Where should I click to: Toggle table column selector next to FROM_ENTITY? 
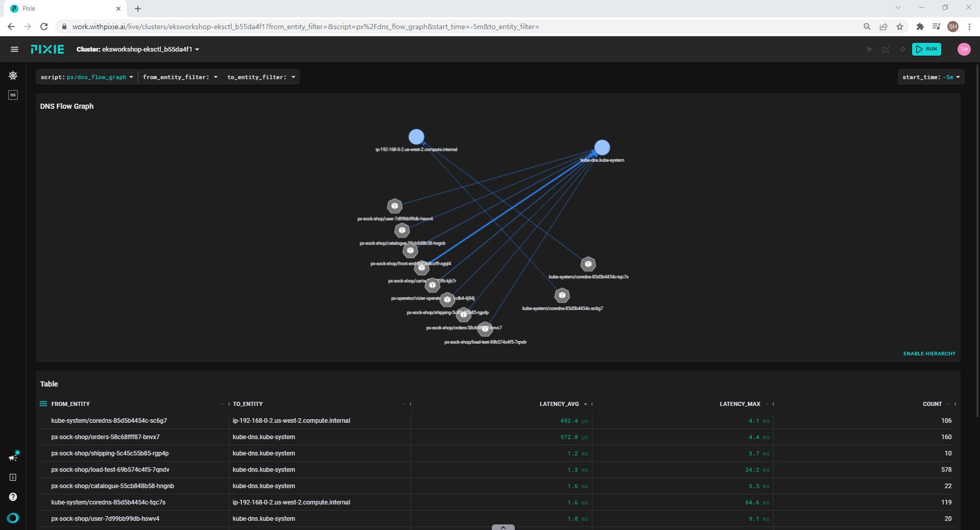coord(43,404)
